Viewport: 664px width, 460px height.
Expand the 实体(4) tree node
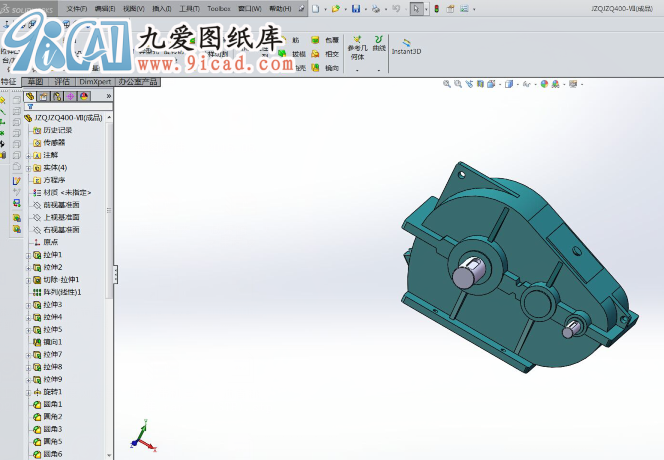[x=28, y=168]
